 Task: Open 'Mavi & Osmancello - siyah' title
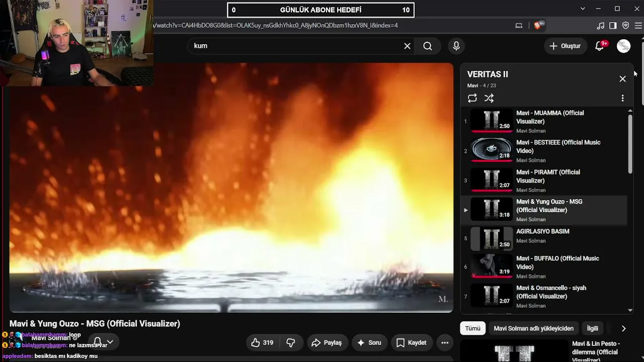click(551, 292)
